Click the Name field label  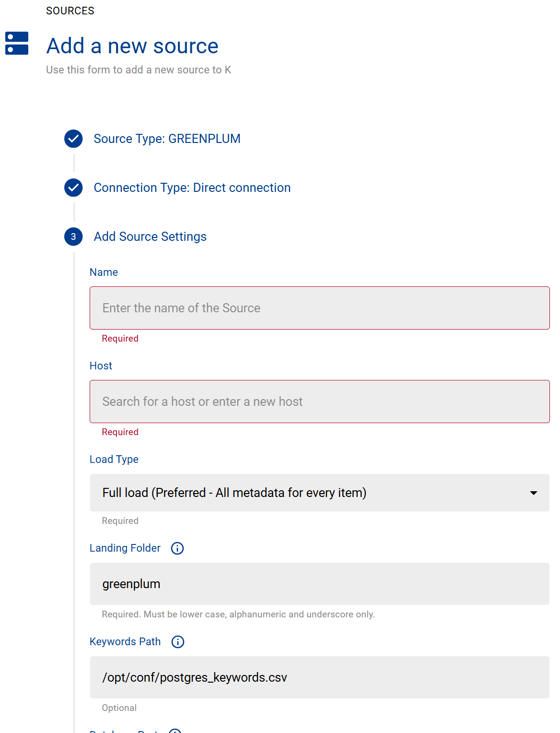click(104, 272)
